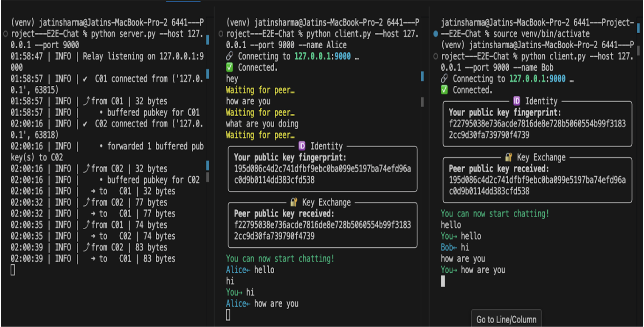Image resolution: width=644 pixels, height=327 pixels.
Task: Click fingerprint f22795038e… in Bob's Identity box
Action: [x=537, y=129]
